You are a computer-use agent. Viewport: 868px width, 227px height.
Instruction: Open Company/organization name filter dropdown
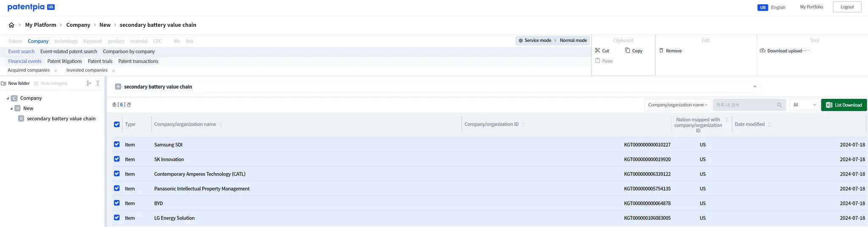tap(677, 105)
